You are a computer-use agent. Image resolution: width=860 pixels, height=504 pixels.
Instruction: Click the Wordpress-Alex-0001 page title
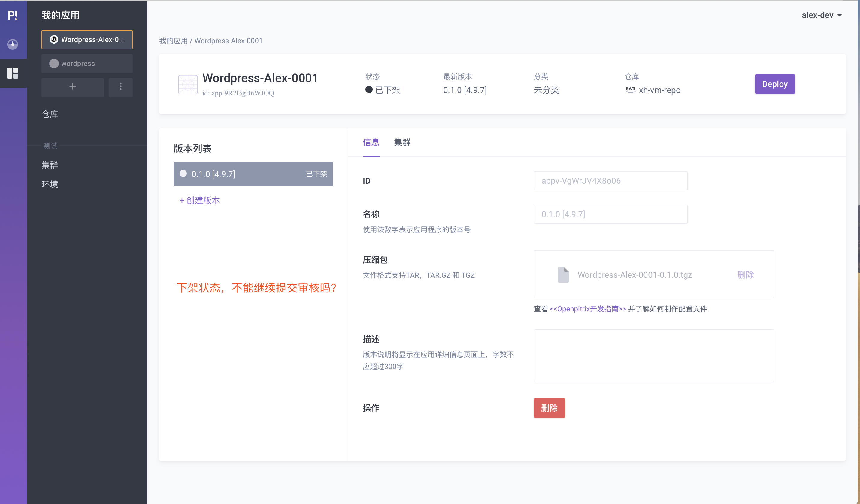tap(260, 78)
